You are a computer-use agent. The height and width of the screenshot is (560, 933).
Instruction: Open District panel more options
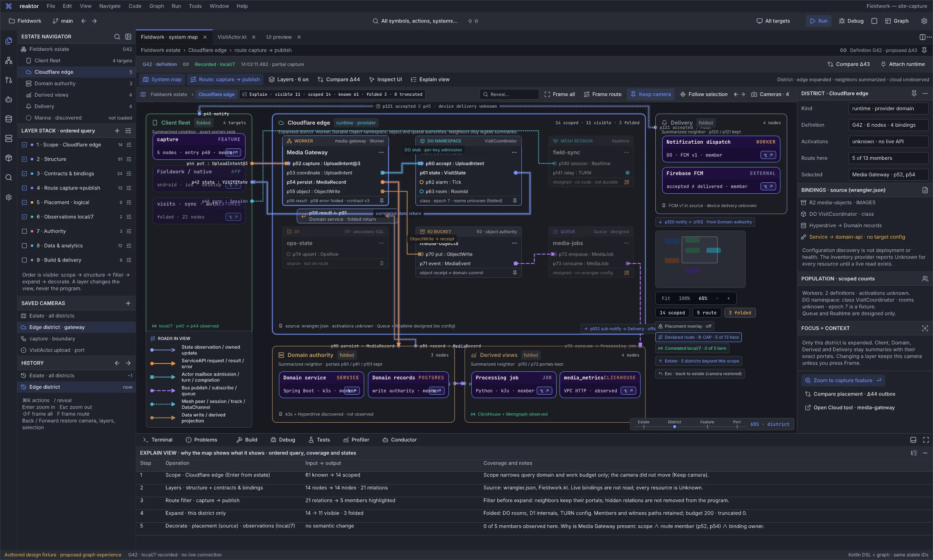coord(925,93)
